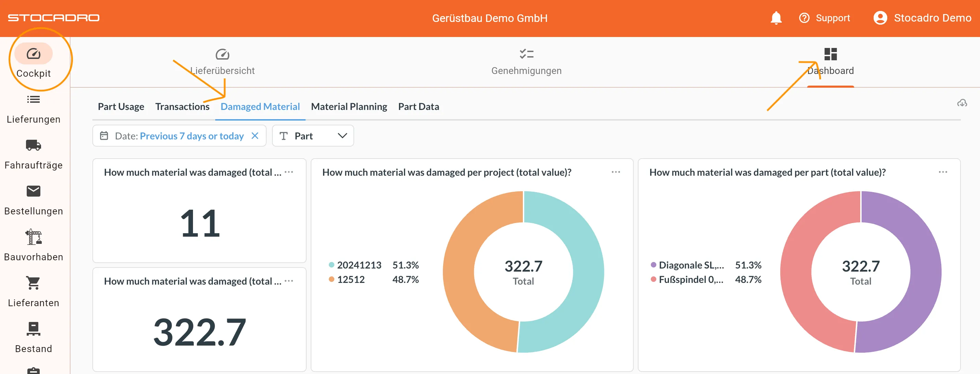Remove the 'Previous 7 days or today' date filter
Image resolution: width=980 pixels, height=374 pixels.
[255, 136]
